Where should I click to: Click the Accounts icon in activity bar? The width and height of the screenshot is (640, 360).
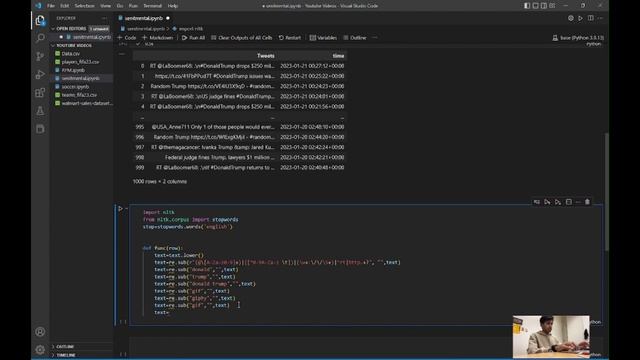[x=40, y=332]
